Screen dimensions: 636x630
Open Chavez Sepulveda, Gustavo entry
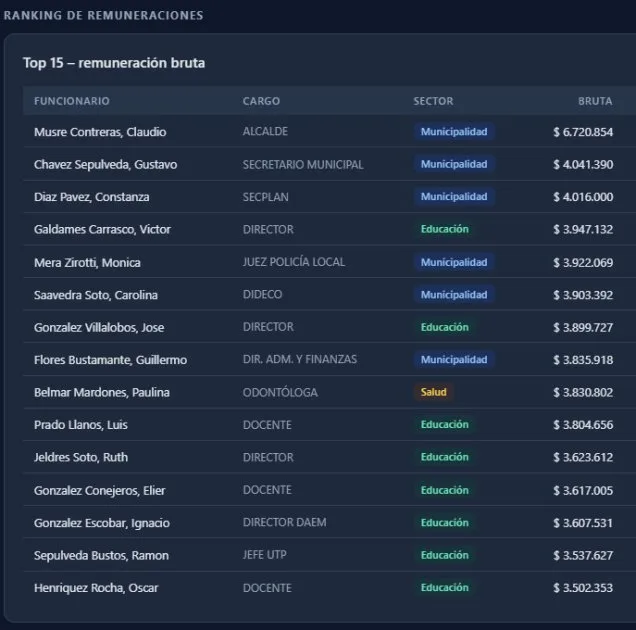[x=105, y=164]
